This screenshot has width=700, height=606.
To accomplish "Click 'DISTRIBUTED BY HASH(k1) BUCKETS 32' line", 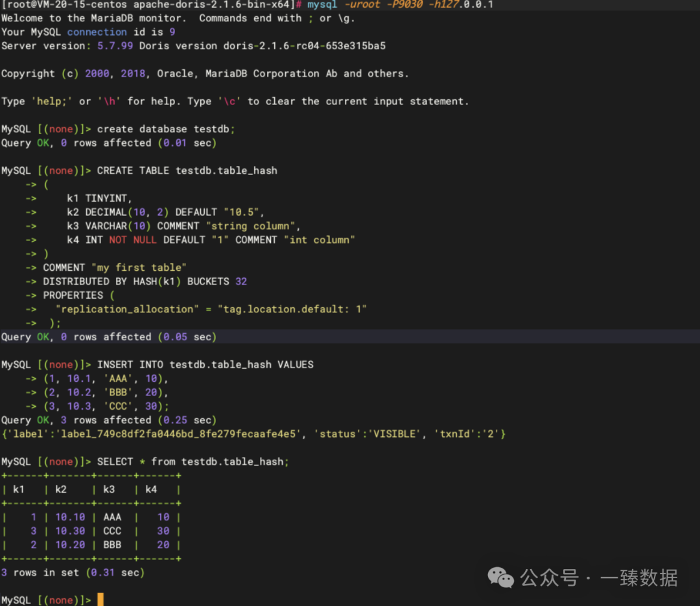I will click(x=145, y=281).
